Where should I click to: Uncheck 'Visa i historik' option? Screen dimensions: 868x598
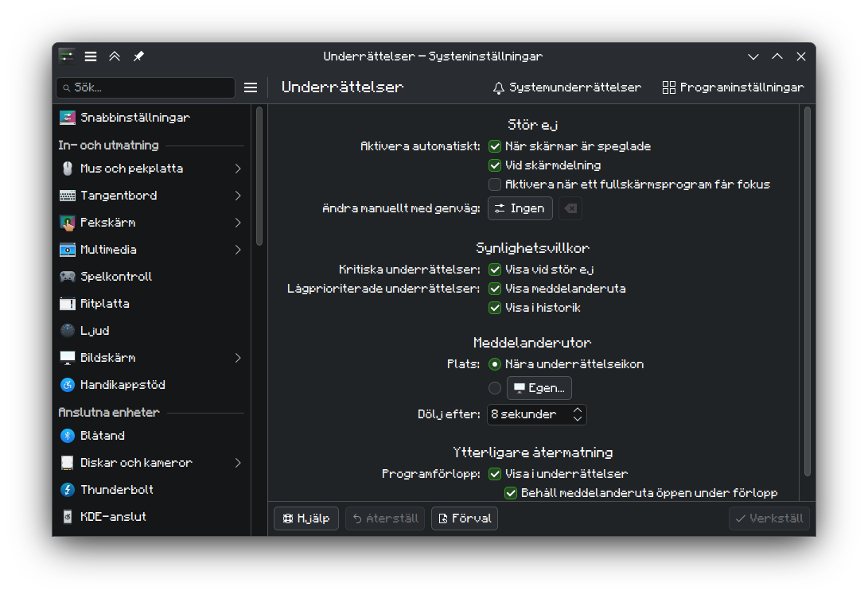(x=495, y=308)
